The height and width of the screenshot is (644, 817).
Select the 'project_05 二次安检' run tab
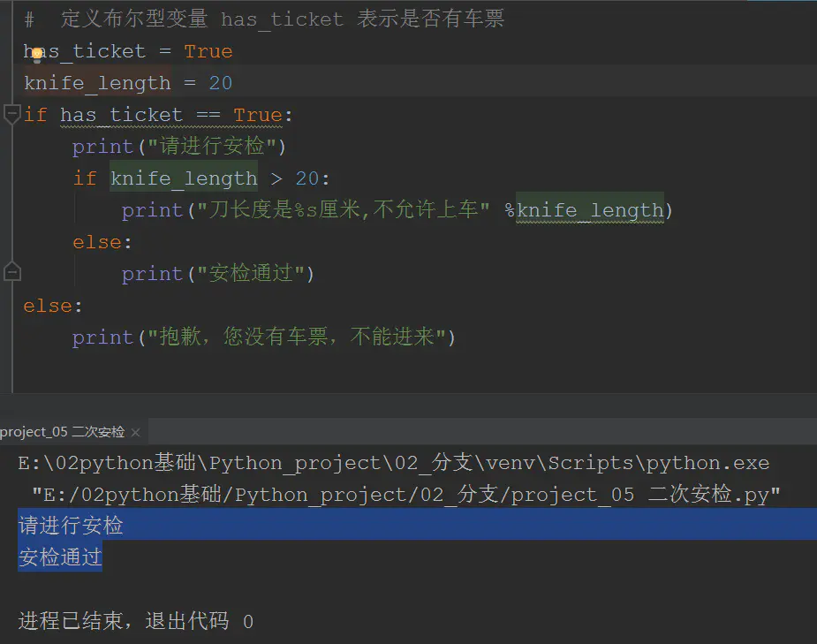click(x=62, y=432)
